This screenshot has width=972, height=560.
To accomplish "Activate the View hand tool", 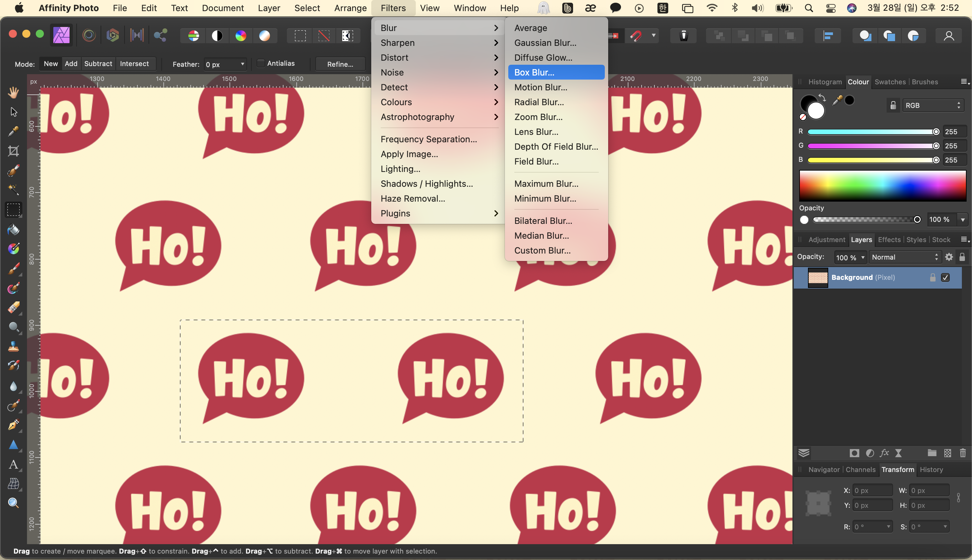I will pos(13,92).
